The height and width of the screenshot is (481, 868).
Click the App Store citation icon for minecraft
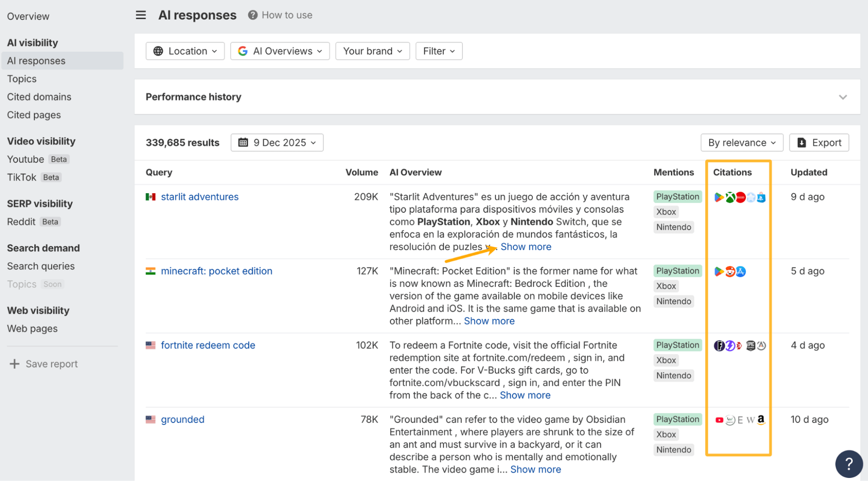[741, 272]
